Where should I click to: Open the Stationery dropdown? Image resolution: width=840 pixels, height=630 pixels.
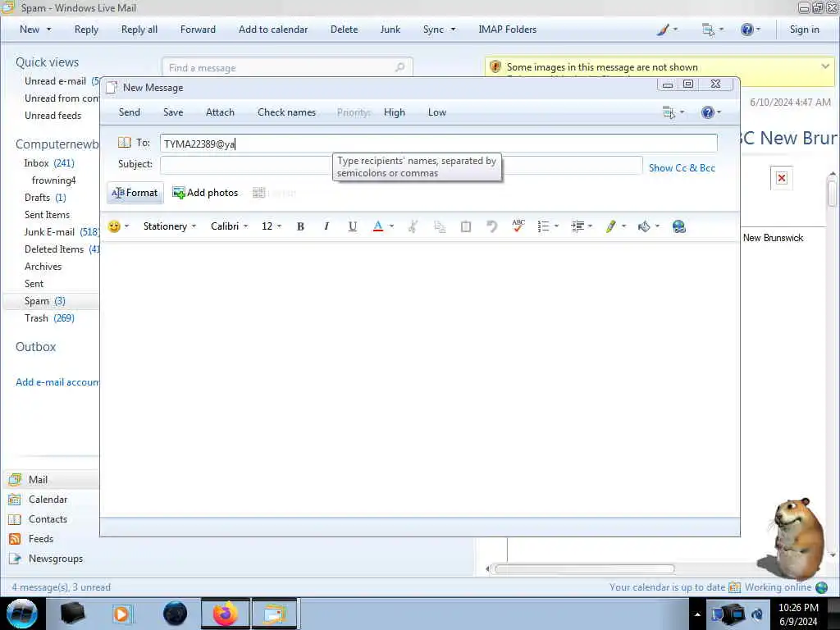click(x=170, y=226)
